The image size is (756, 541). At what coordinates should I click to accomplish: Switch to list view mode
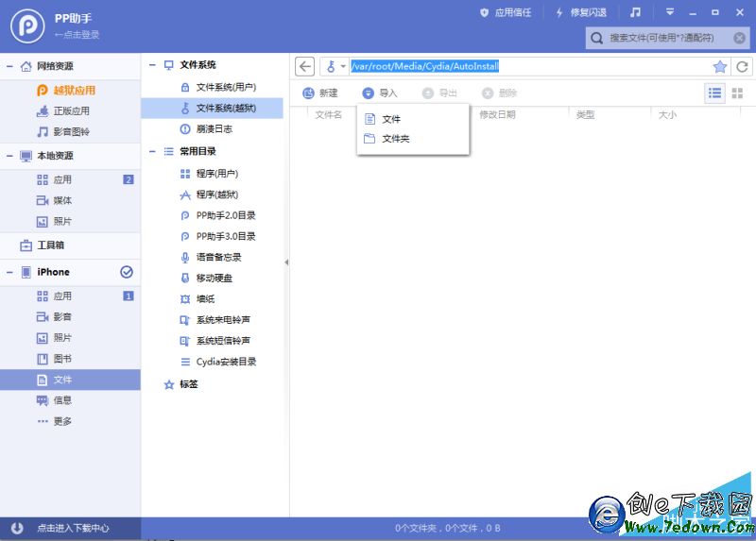pyautogui.click(x=715, y=93)
